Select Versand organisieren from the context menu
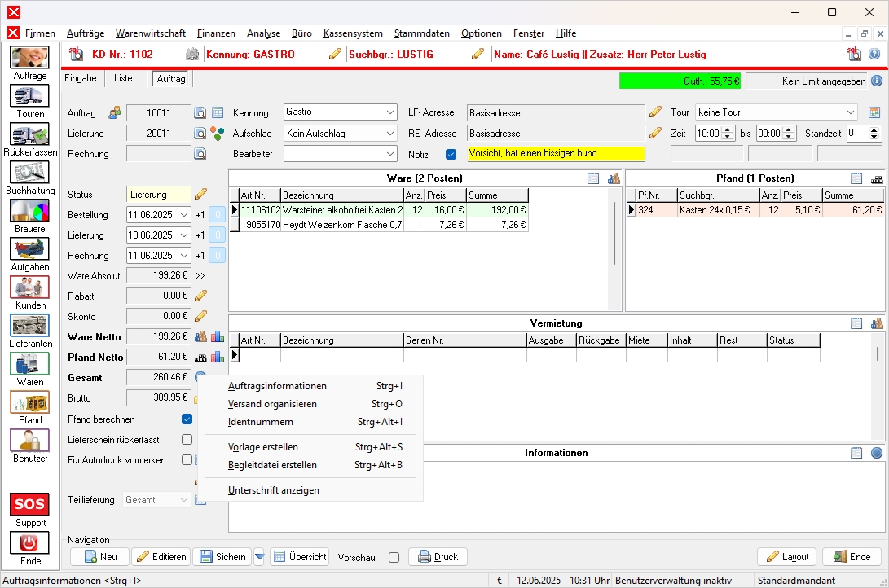This screenshot has height=588, width=889. point(272,404)
